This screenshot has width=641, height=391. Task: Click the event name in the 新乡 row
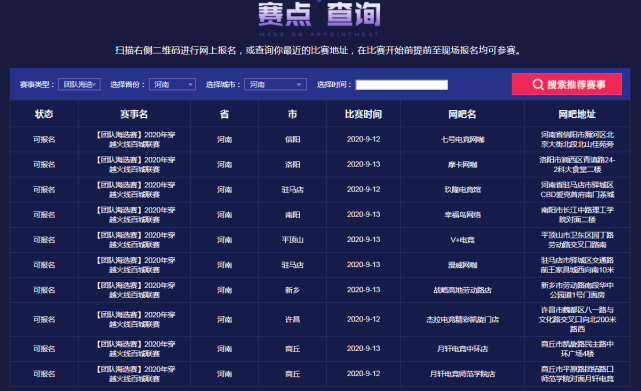[x=134, y=290]
